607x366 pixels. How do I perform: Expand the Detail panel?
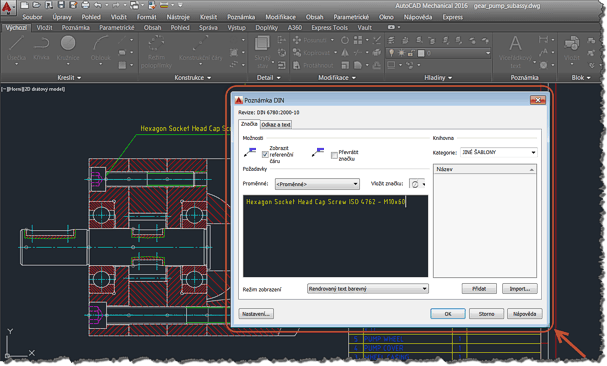[268, 77]
